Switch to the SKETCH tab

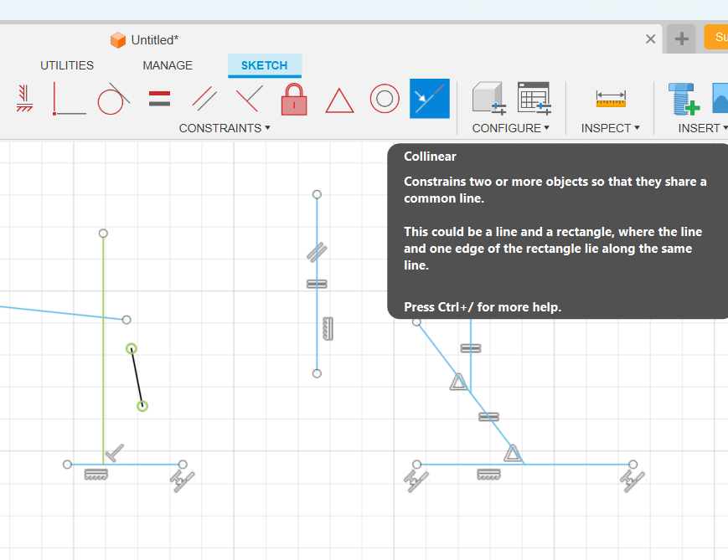pyautogui.click(x=264, y=65)
